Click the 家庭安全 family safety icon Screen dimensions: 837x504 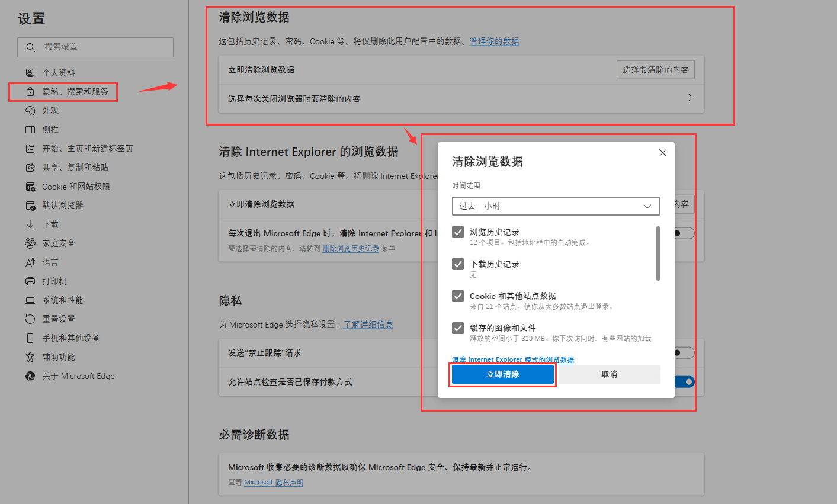pos(30,243)
